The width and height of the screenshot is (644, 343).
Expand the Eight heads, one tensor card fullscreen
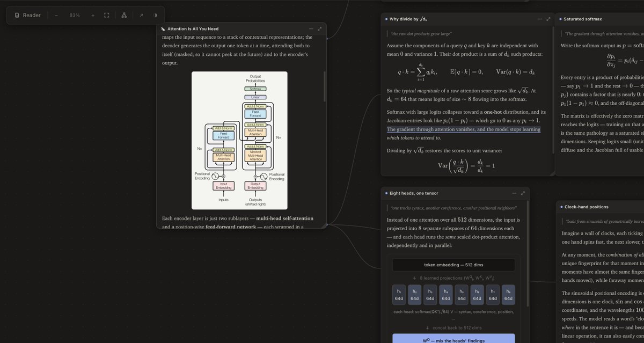tap(523, 193)
